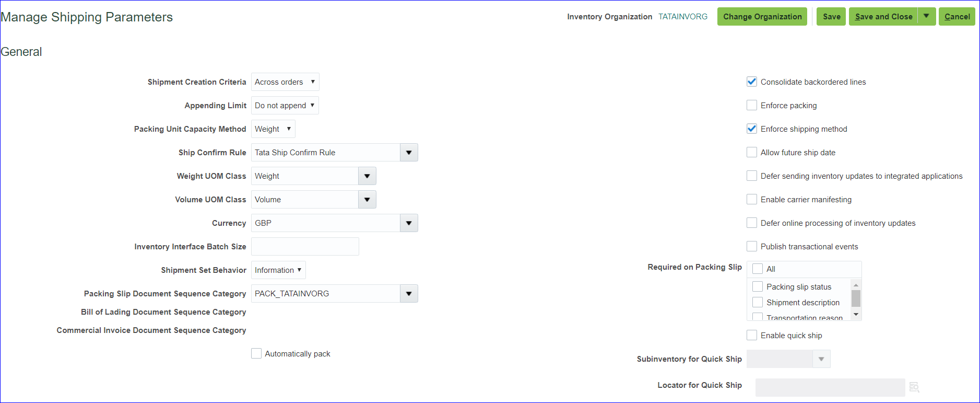This screenshot has height=403, width=980.
Task: Click Packing Slip Document Sequence Category arrow
Action: 408,294
